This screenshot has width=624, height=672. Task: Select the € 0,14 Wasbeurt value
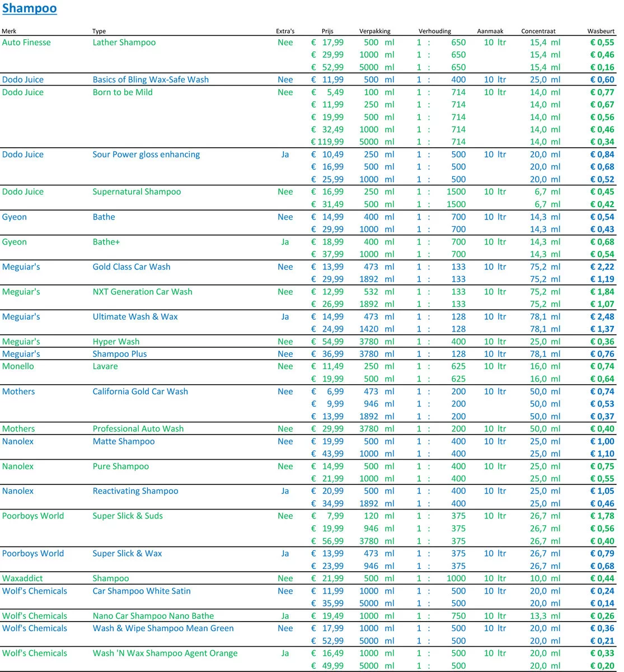point(602,603)
